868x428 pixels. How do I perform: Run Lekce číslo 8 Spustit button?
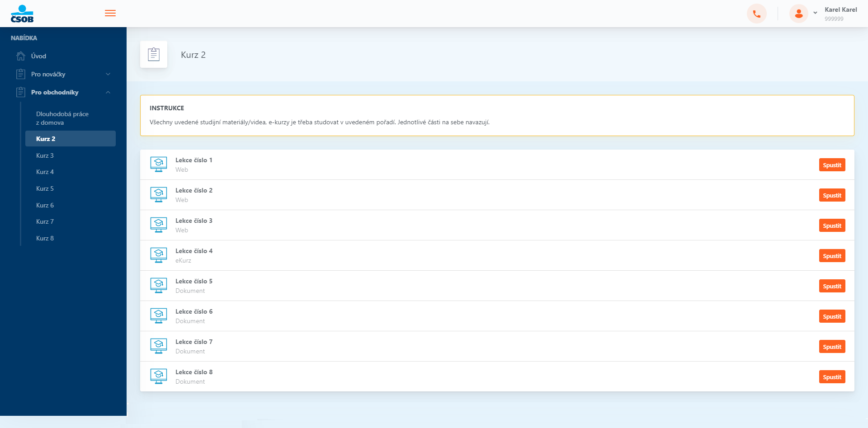832,377
